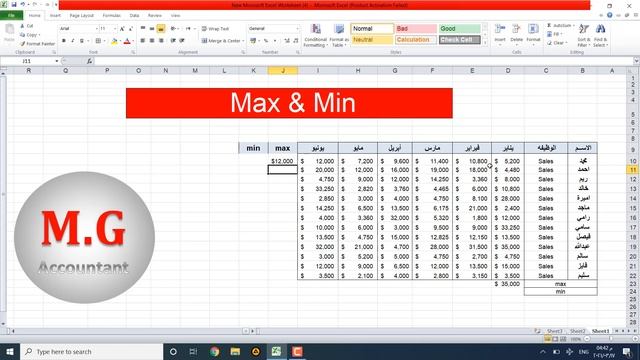Toggle Underline formatting

[82, 41]
